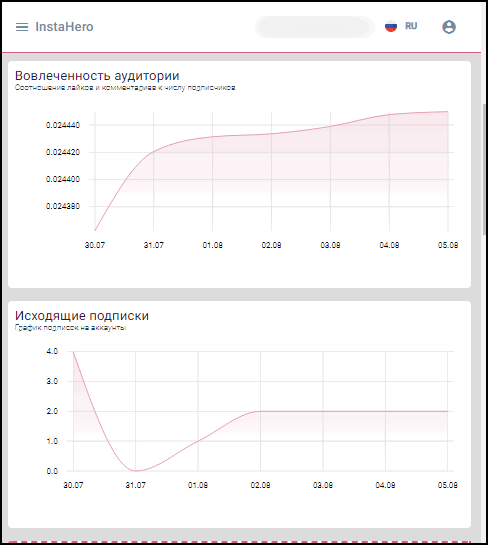Viewport: 488px width, 545px height.
Task: Click the InstaHero logo text
Action: click(64, 27)
